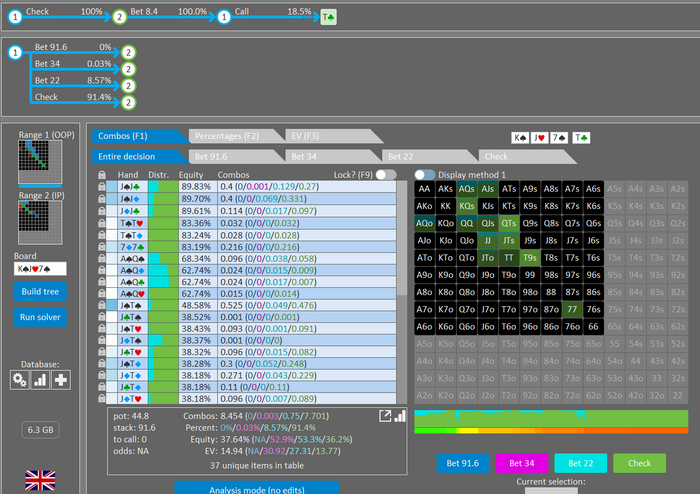
Task: Click Distr. column header
Action: pos(158,175)
